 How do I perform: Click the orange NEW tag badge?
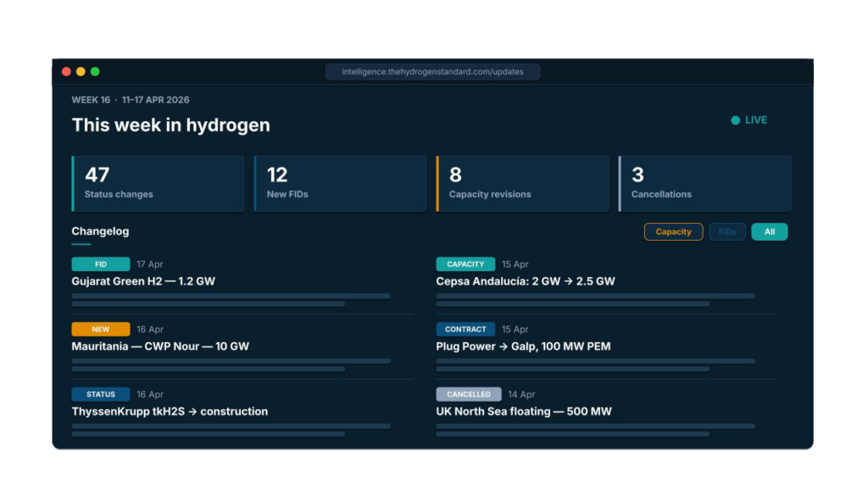[x=101, y=330]
